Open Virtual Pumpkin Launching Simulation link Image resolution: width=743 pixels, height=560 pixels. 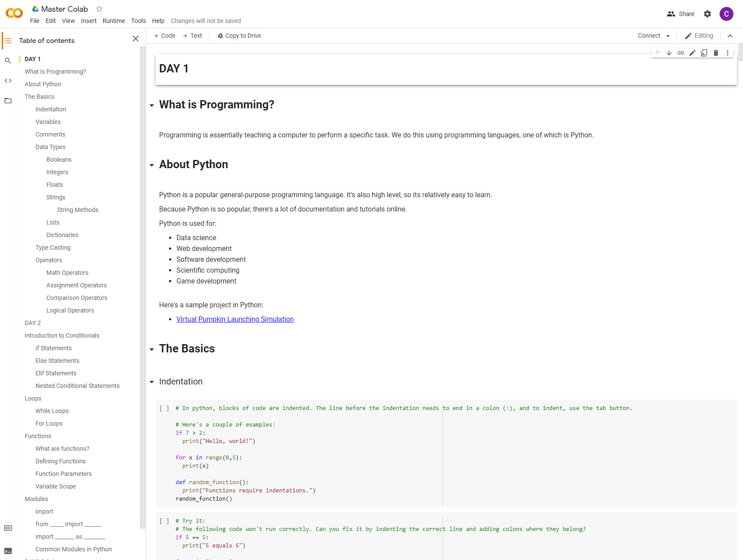tap(235, 319)
